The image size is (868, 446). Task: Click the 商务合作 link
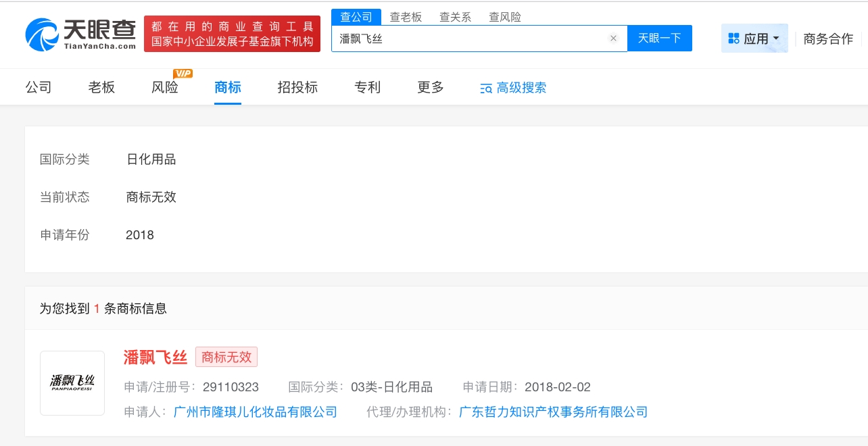[x=828, y=39]
